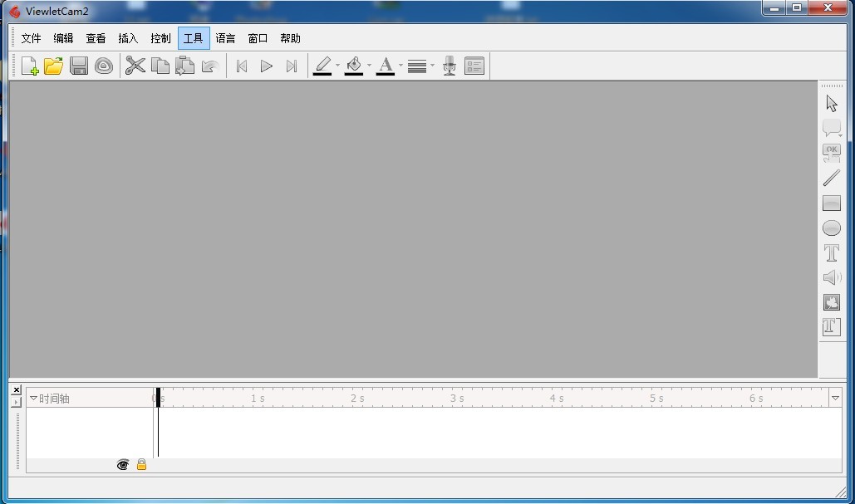The width and height of the screenshot is (855, 504).
Task: Collapse the 时间轴 timeline triangle
Action: point(34,399)
